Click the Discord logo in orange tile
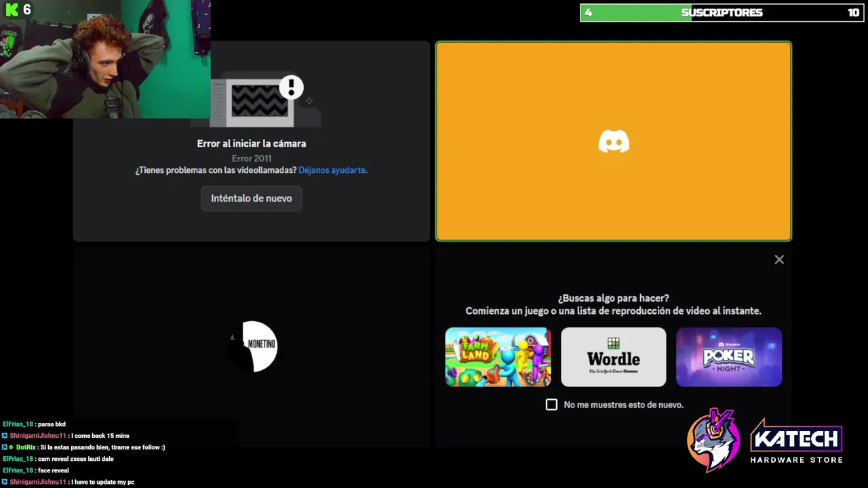868x488 pixels. (614, 142)
